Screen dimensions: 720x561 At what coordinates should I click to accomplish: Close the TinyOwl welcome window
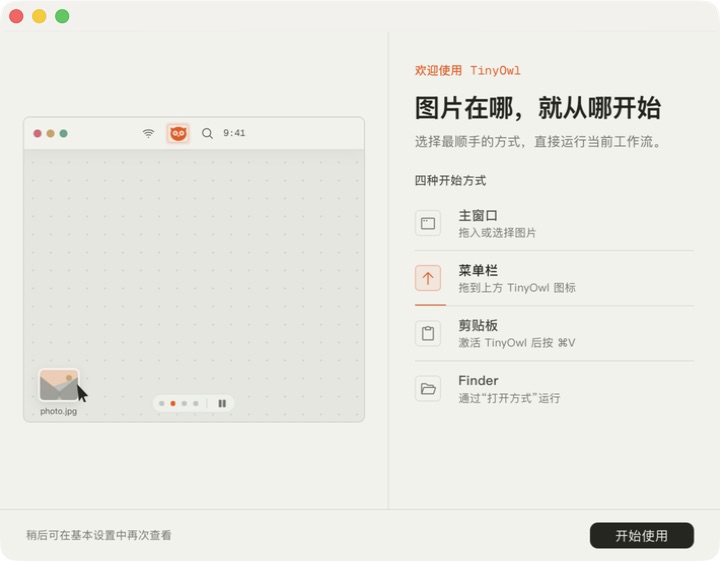coord(17,16)
